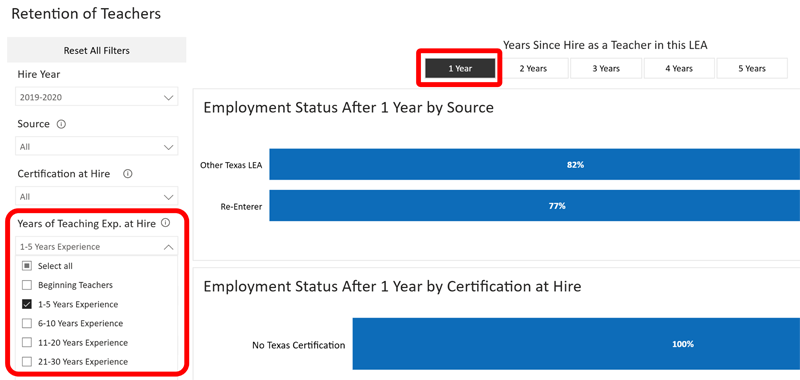800x380 pixels.
Task: Click the Other Texas LEA axis label
Action: tap(231, 165)
